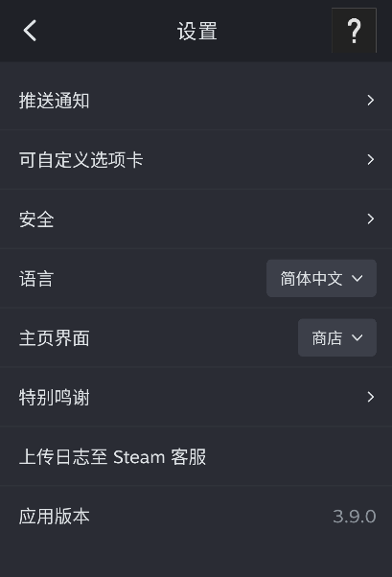Open help via the question mark icon
The width and height of the screenshot is (392, 577).
[x=354, y=31]
